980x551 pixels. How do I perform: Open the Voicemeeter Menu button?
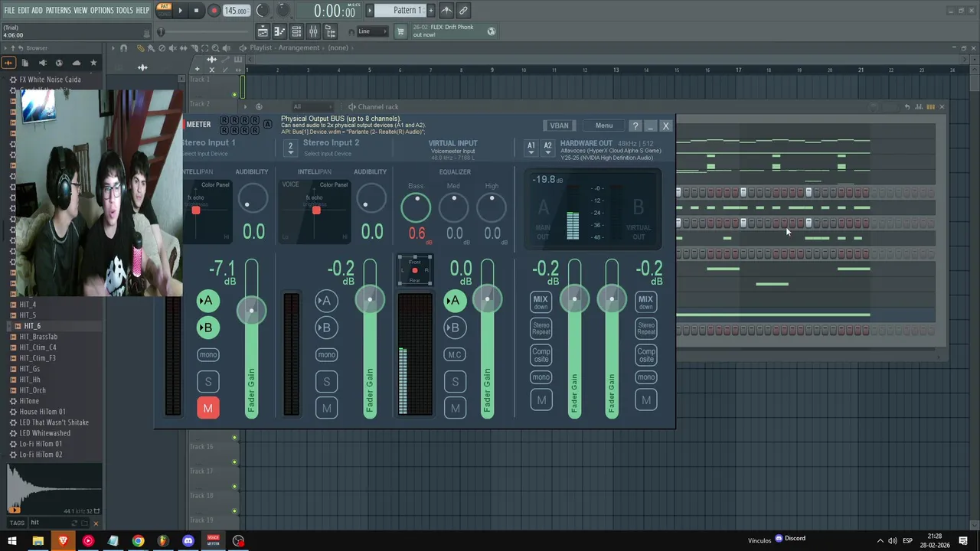pos(604,126)
